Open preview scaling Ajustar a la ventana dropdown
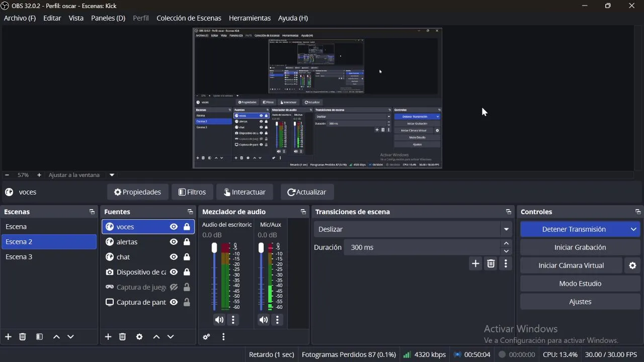The image size is (644, 362). [x=112, y=175]
